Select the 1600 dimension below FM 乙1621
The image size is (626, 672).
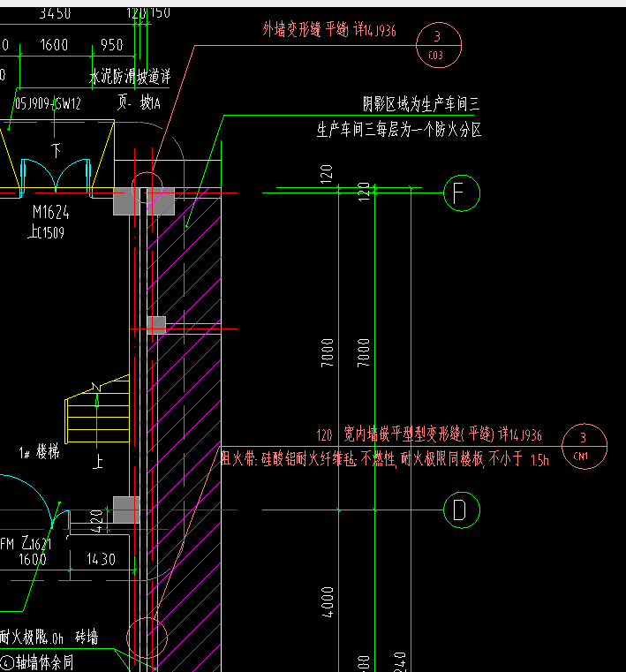[x=33, y=559]
